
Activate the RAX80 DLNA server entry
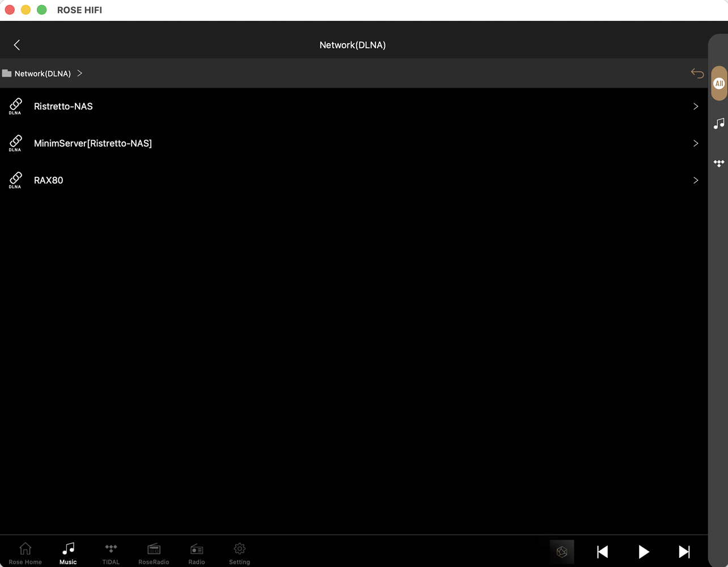(49, 180)
